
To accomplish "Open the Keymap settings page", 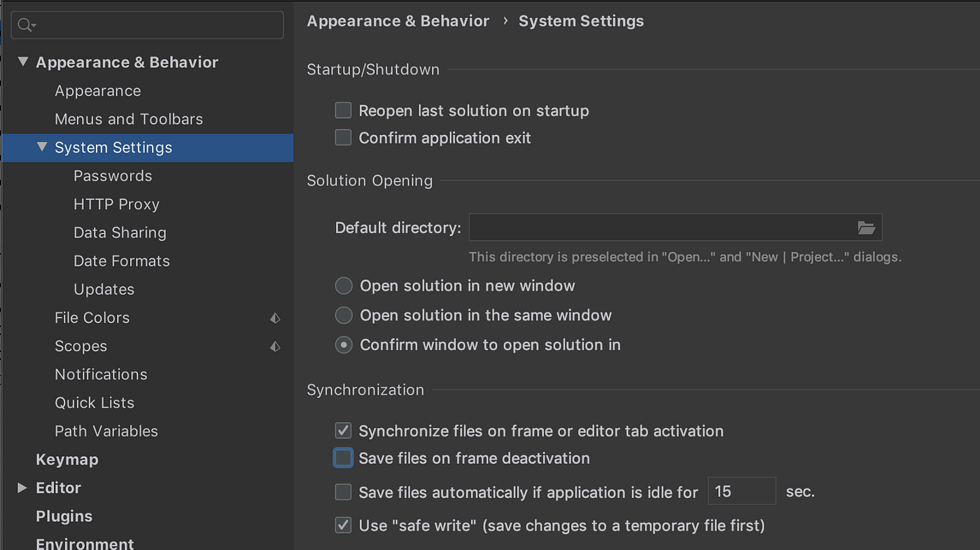I will point(67,460).
